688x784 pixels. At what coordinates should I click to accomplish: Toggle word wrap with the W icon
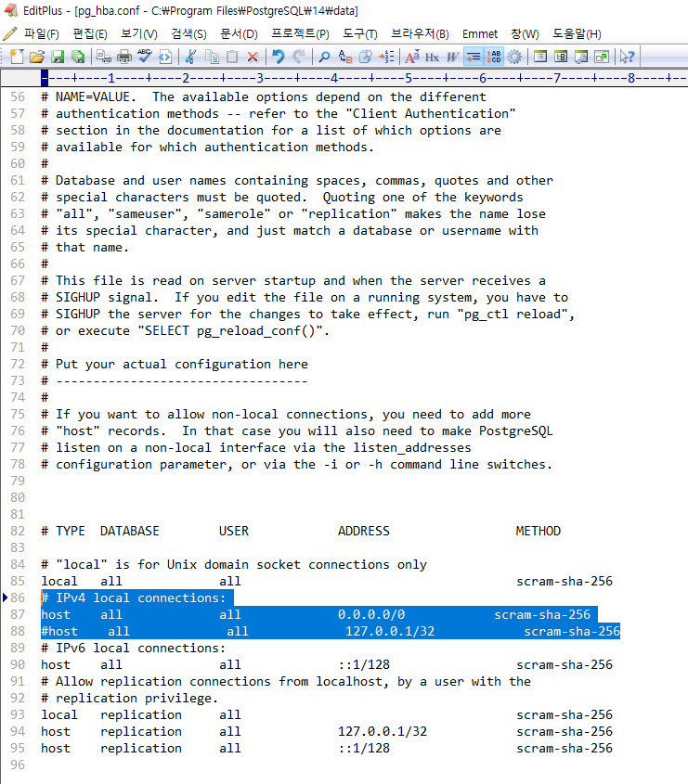452,57
